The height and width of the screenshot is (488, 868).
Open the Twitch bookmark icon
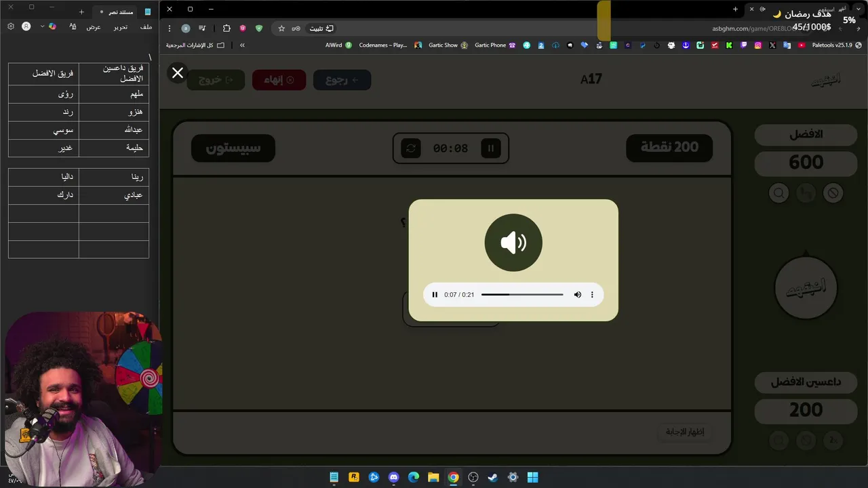[743, 45]
